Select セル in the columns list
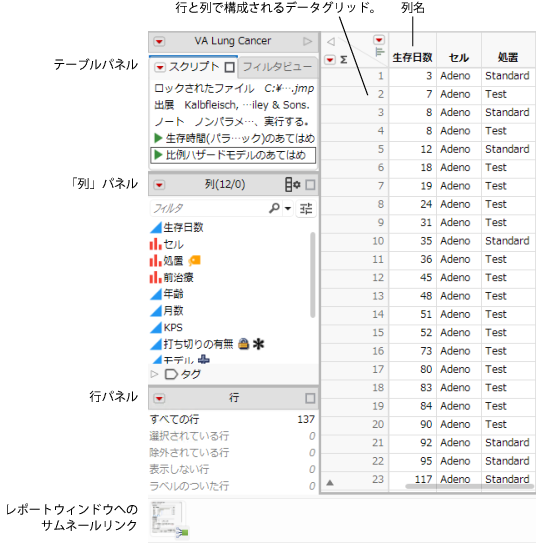 pos(173,245)
